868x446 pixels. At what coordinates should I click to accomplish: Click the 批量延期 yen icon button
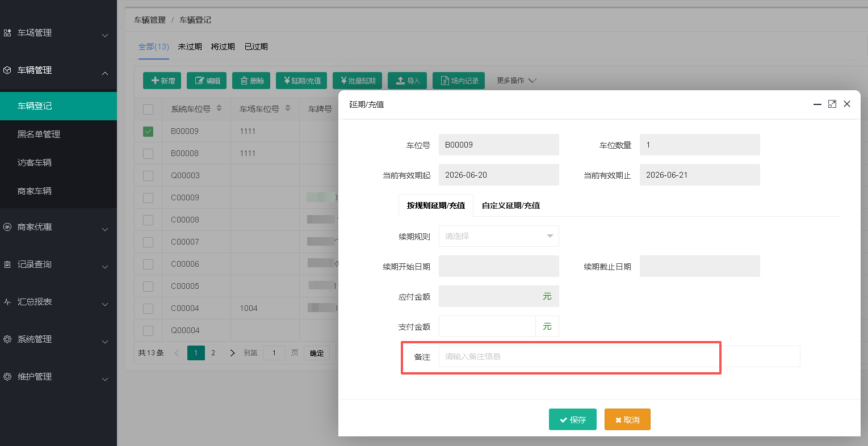click(358, 81)
